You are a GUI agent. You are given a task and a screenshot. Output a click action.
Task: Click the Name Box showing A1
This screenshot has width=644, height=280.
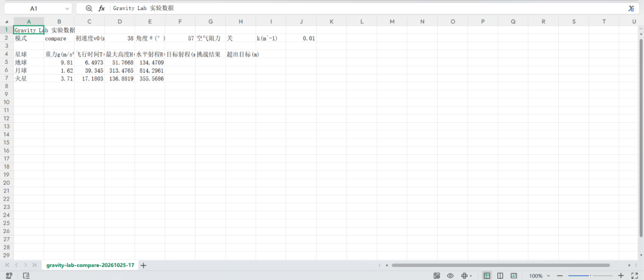click(x=33, y=8)
